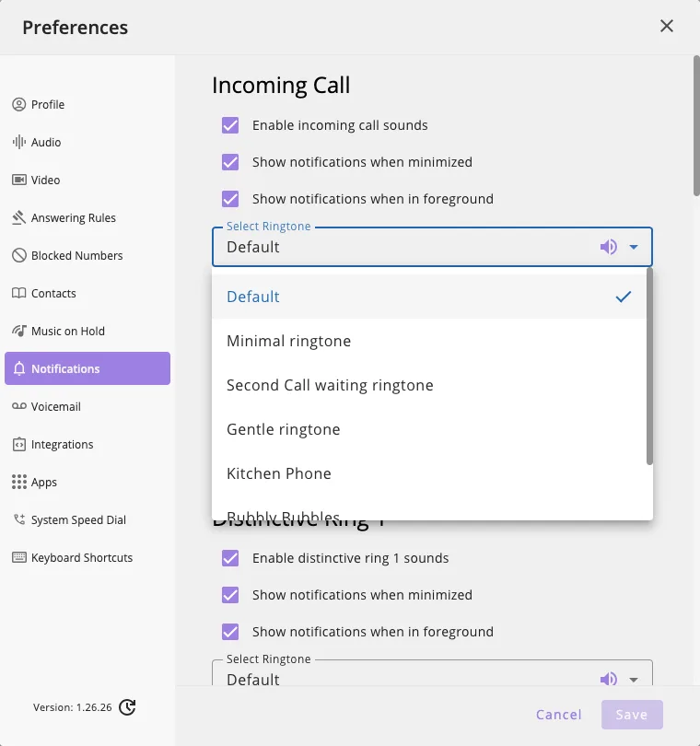Click the Apps grid icon

(19, 482)
